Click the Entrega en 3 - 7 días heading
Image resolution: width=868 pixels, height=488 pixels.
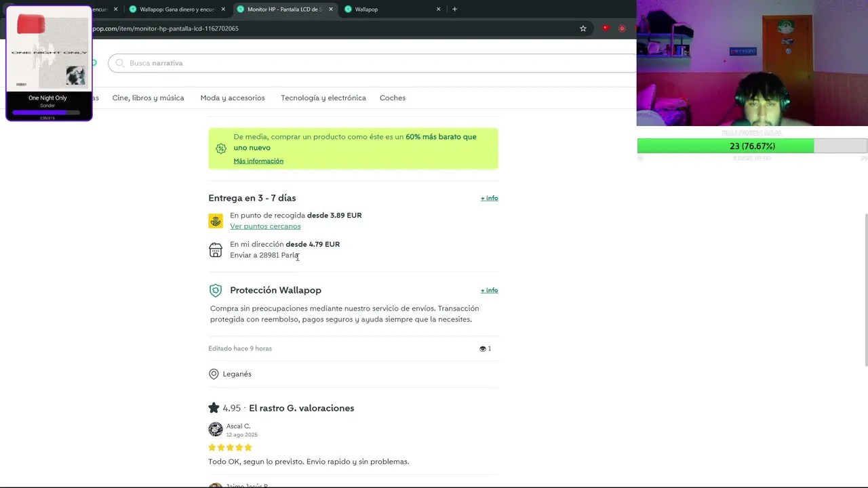[252, 198]
